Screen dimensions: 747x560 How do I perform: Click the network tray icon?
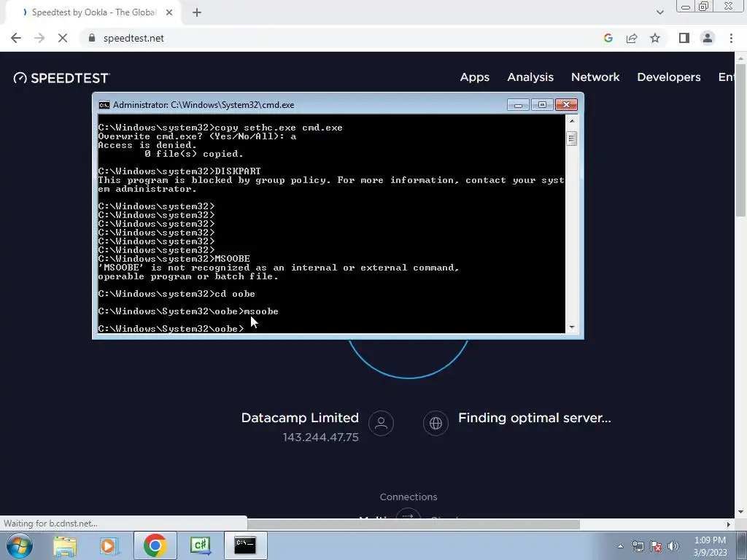coord(638,546)
